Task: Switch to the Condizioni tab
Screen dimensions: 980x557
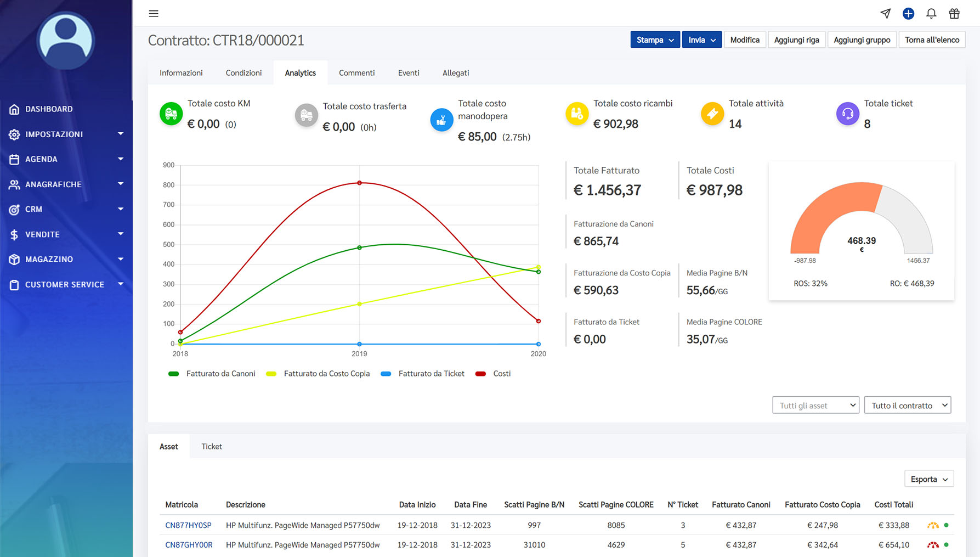Action: point(243,72)
